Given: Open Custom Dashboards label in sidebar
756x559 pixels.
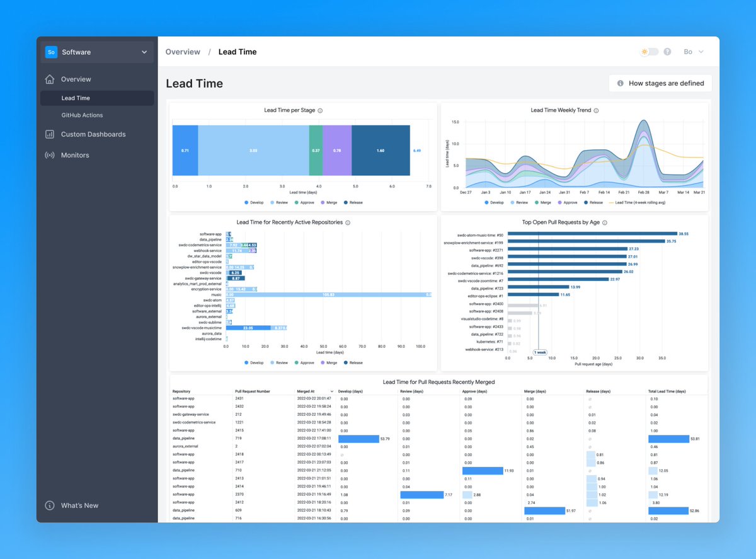Looking at the screenshot, I should click(93, 134).
